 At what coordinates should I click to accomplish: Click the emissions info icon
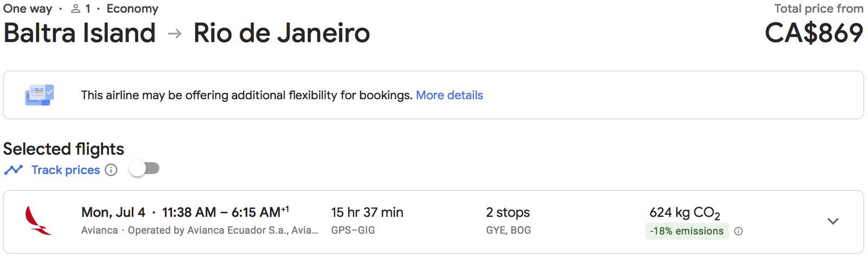click(x=738, y=231)
